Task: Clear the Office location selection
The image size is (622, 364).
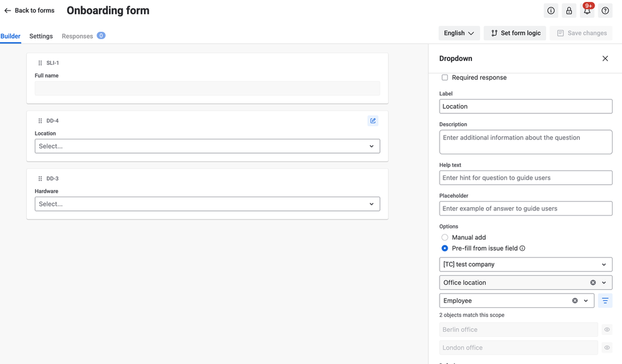Action: tap(593, 282)
